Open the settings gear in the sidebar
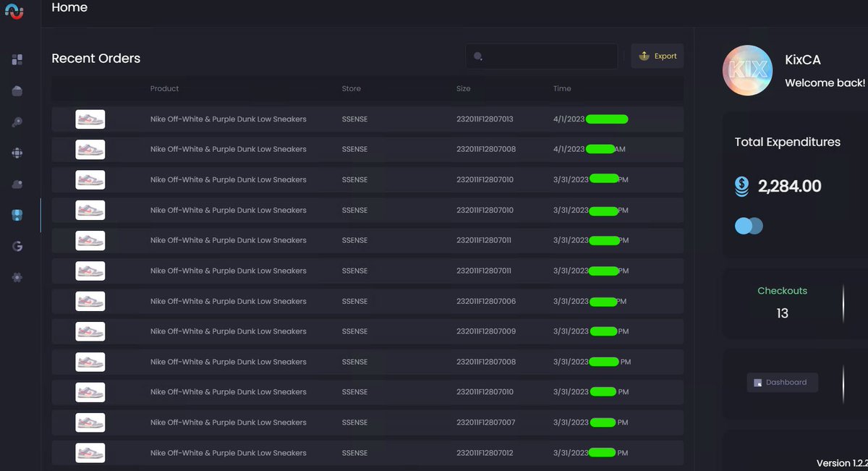Image resolution: width=868 pixels, height=471 pixels. point(17,278)
